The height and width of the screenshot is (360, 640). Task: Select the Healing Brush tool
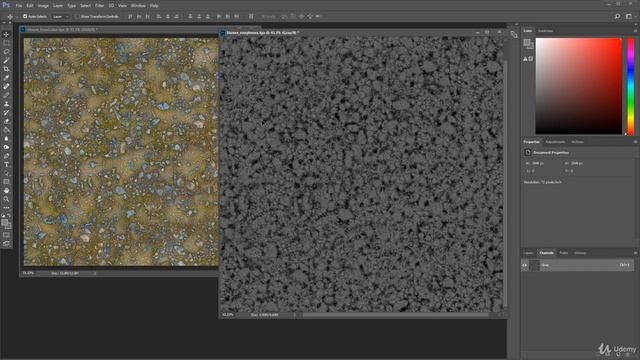click(6, 87)
